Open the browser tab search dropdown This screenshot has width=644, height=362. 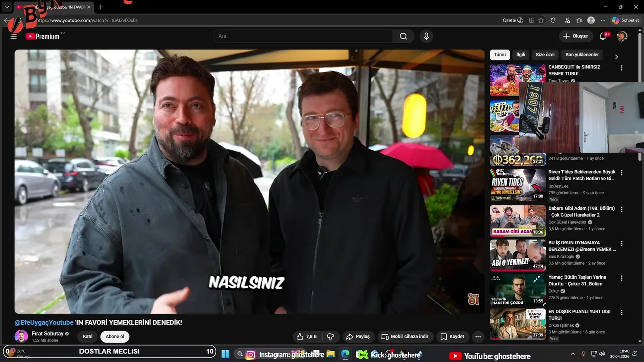[x=7, y=7]
